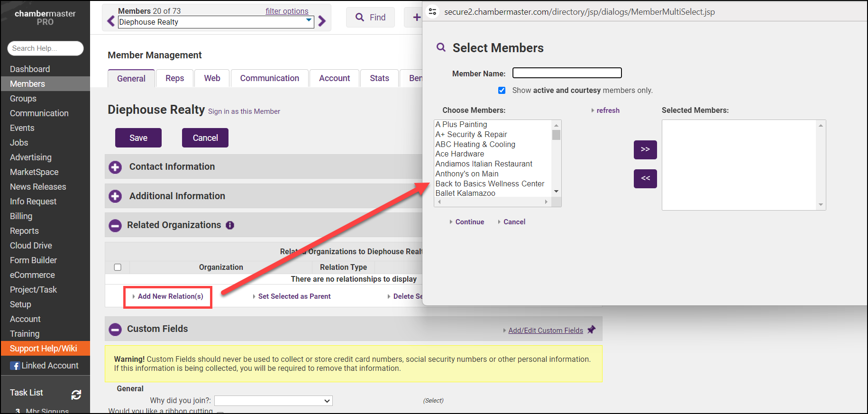The width and height of the screenshot is (868, 414).
Task: Click Add New Relation(s) link
Action: pyautogui.click(x=170, y=296)
